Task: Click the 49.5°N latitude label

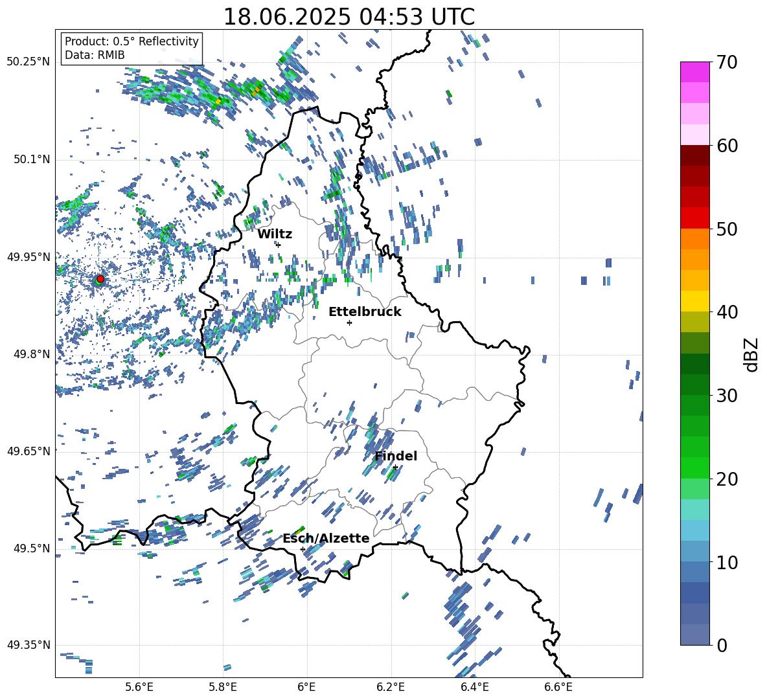Action: click(31, 548)
